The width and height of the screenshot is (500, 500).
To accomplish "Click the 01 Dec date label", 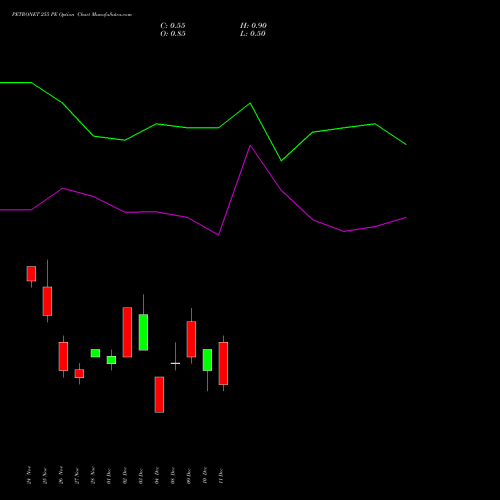I will coord(109,475).
